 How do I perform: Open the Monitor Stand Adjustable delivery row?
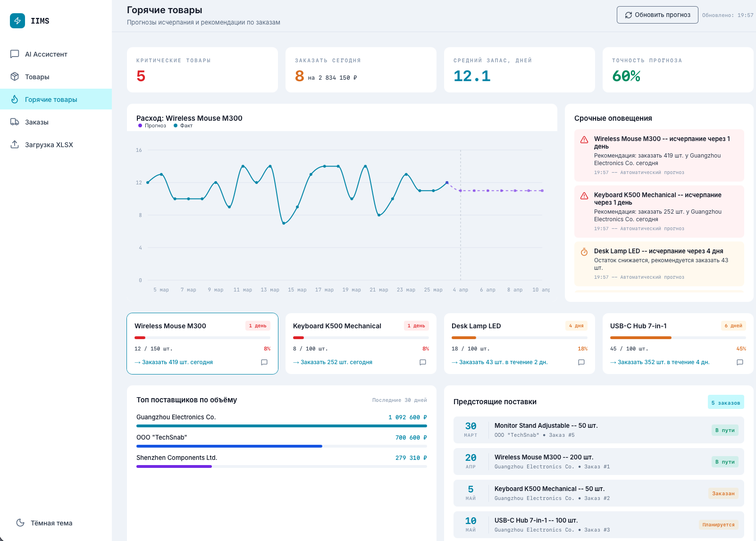(x=598, y=430)
